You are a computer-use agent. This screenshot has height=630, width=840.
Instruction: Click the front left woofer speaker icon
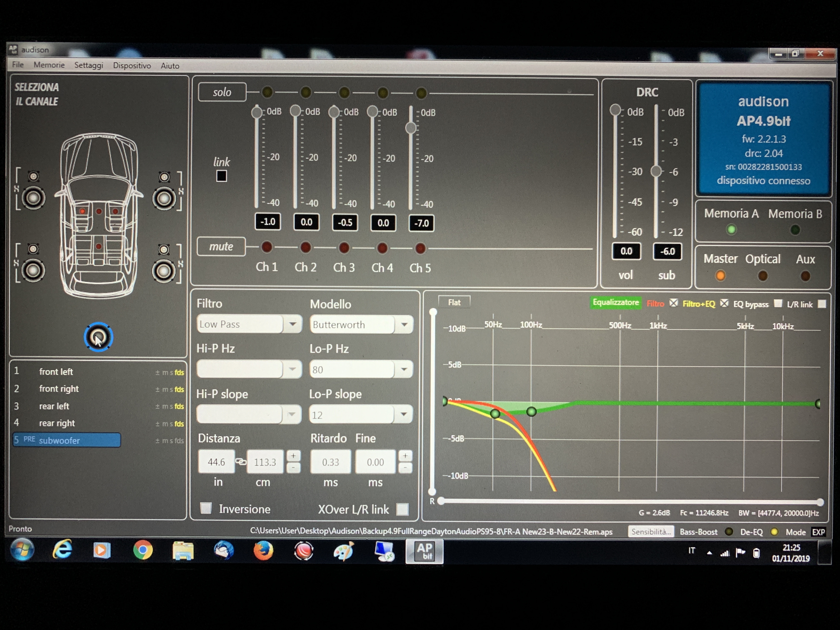coord(33,198)
